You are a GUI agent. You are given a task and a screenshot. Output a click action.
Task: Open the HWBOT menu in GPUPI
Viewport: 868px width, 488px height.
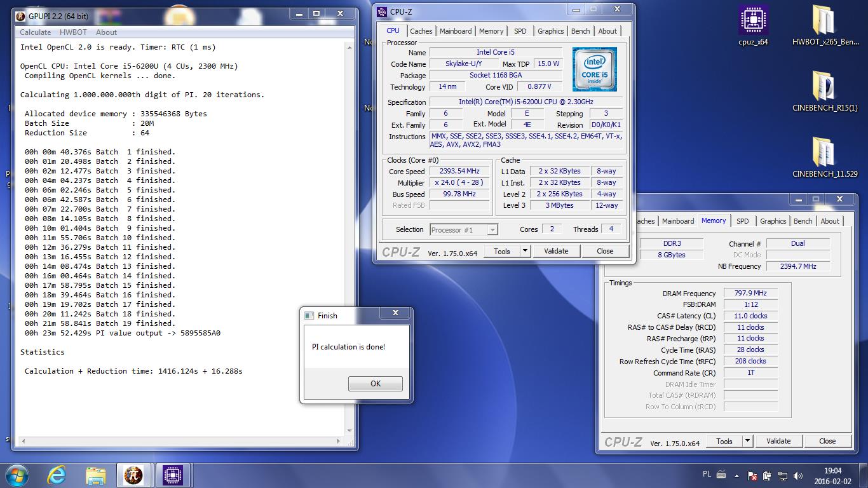coord(74,32)
